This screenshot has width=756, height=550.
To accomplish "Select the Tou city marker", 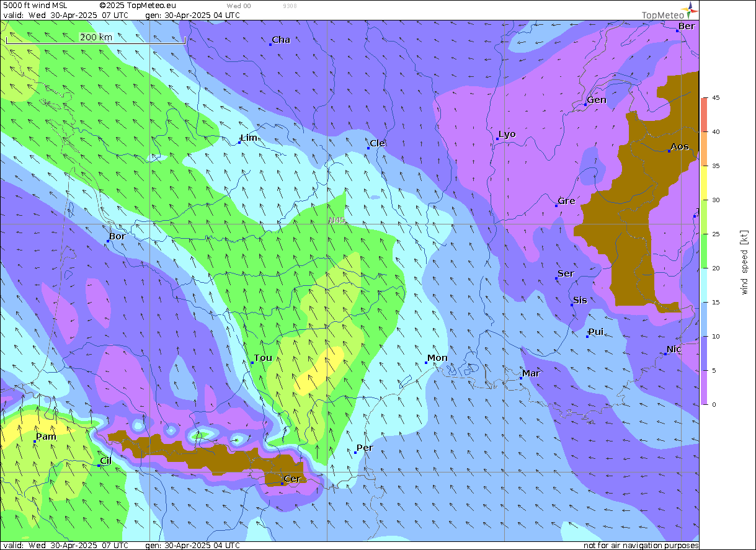I will (252, 363).
